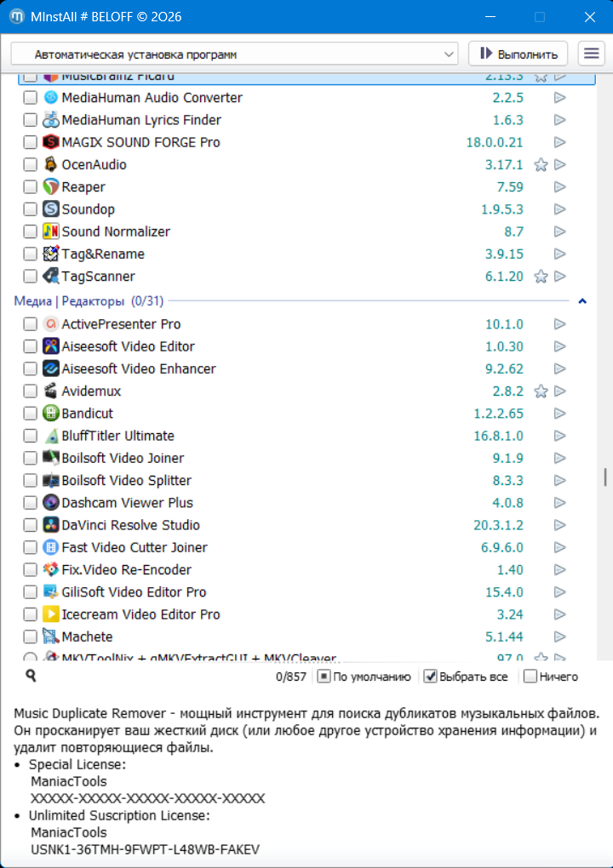Click the BluffTitler version 16.8.1.0

point(498,436)
